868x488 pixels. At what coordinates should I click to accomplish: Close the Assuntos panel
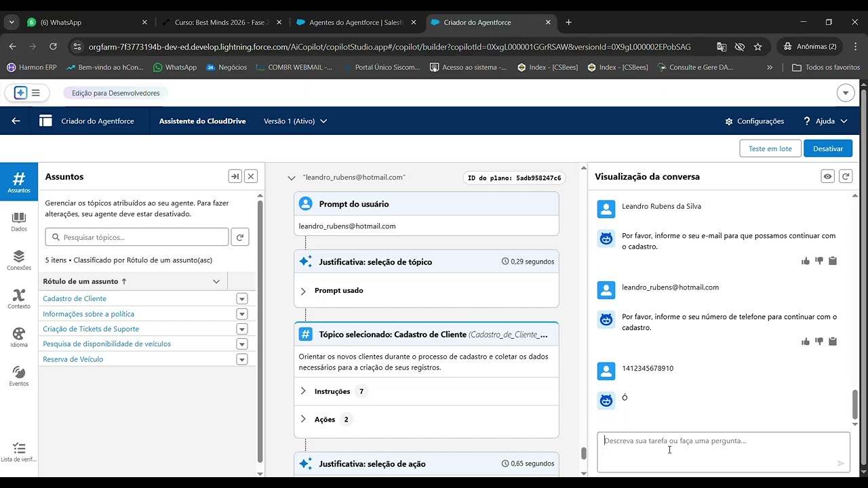(251, 177)
